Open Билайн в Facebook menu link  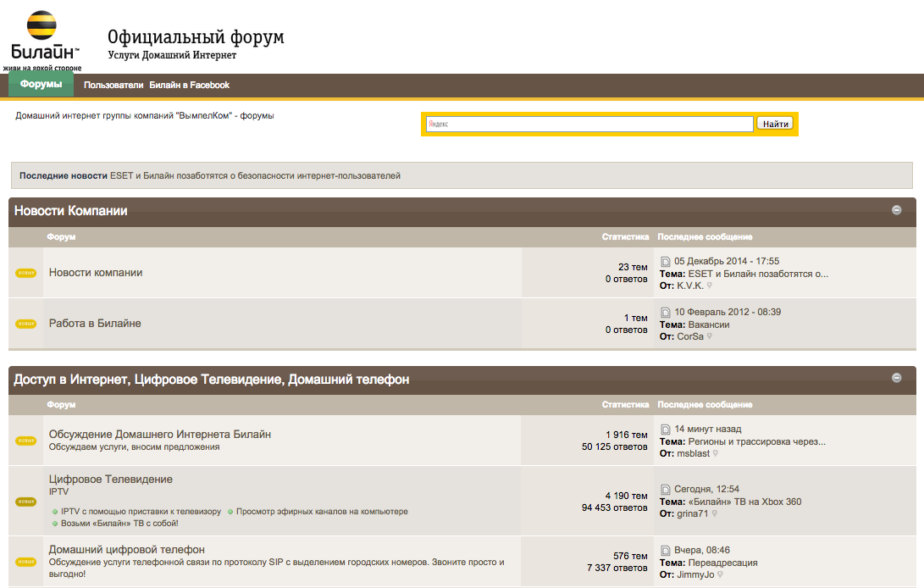[189, 85]
